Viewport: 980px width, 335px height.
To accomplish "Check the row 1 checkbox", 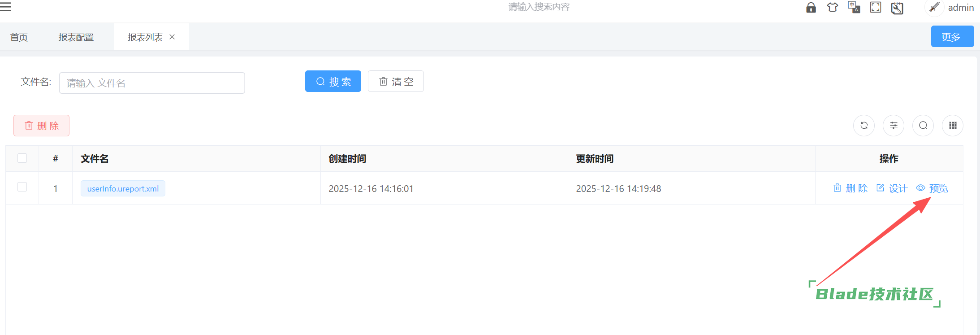I will click(22, 187).
